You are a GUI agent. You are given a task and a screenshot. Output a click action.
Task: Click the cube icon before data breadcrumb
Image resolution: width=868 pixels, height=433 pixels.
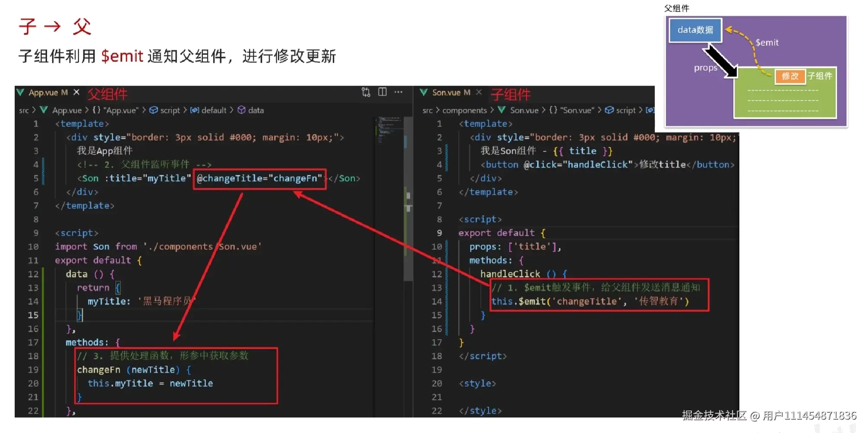pyautogui.click(x=242, y=110)
